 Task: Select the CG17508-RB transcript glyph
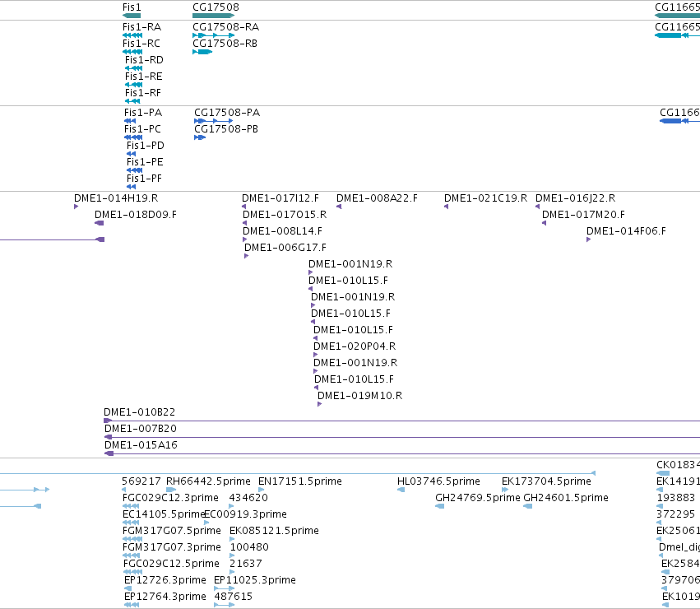202,52
